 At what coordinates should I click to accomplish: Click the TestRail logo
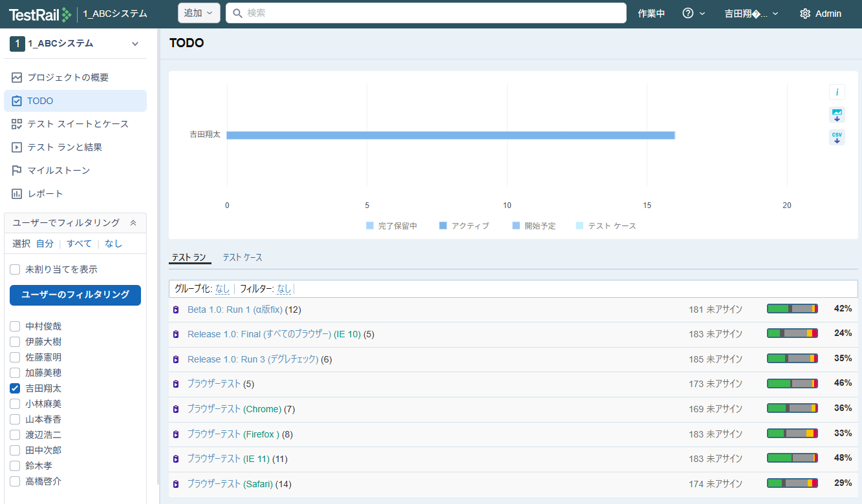pos(40,14)
